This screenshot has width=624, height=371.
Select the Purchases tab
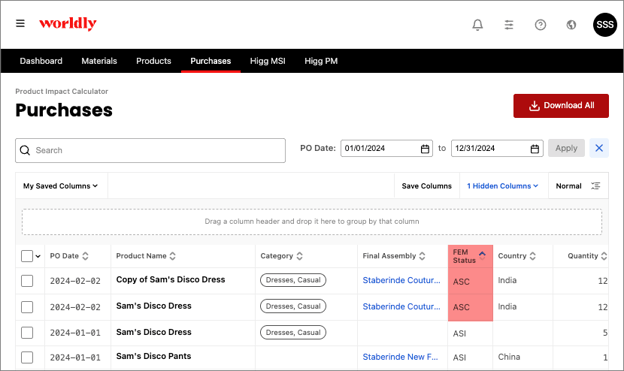[x=211, y=61]
